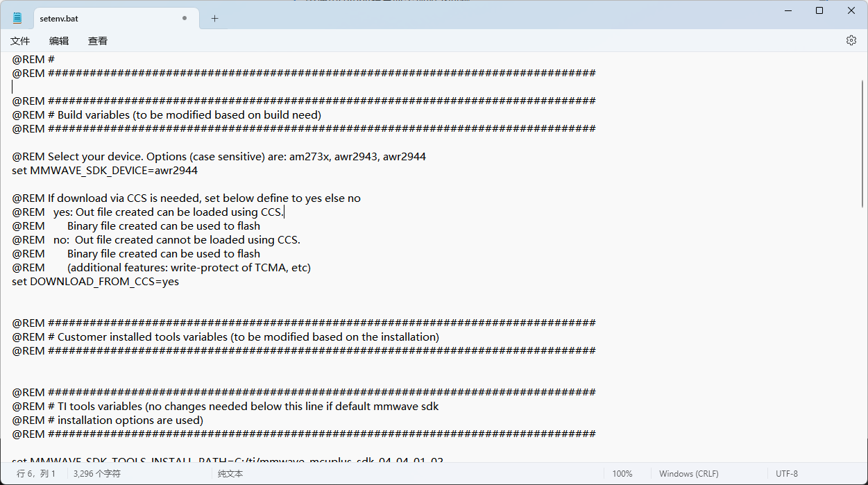Click the 纯文本 status bar entry
Screen dimensions: 868x485
coord(230,473)
